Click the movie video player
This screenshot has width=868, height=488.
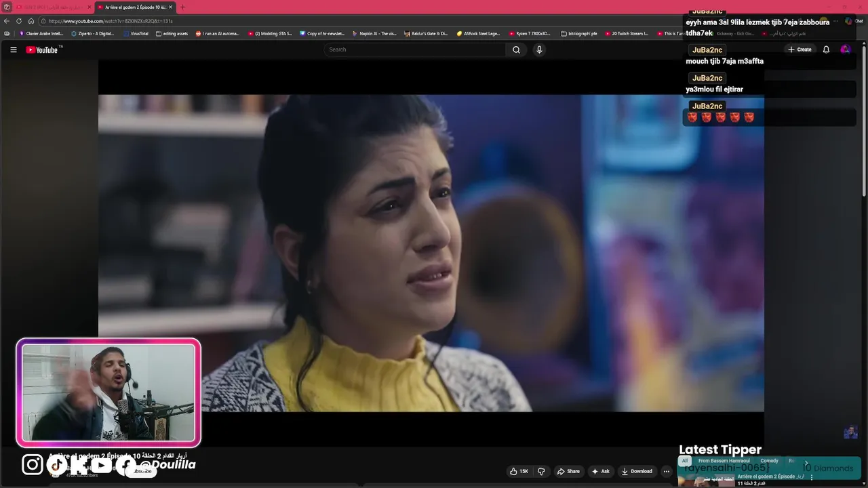click(431, 253)
